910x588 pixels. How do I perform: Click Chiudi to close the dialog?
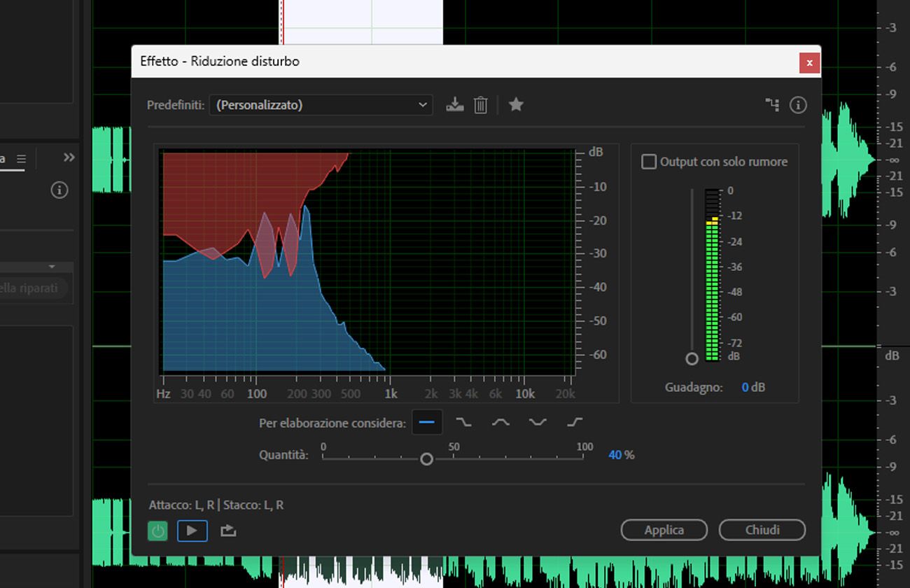pos(762,530)
